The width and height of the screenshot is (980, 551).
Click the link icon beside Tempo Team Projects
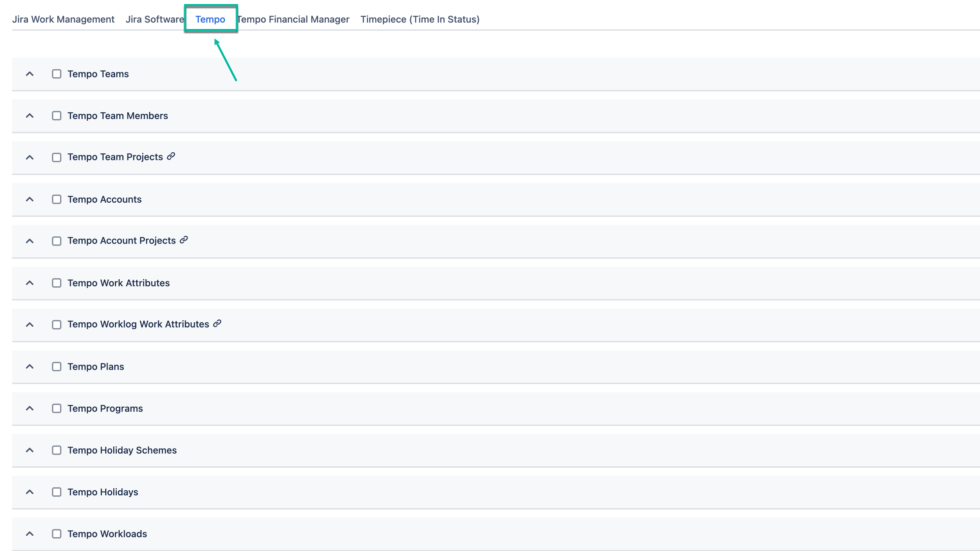coord(170,156)
